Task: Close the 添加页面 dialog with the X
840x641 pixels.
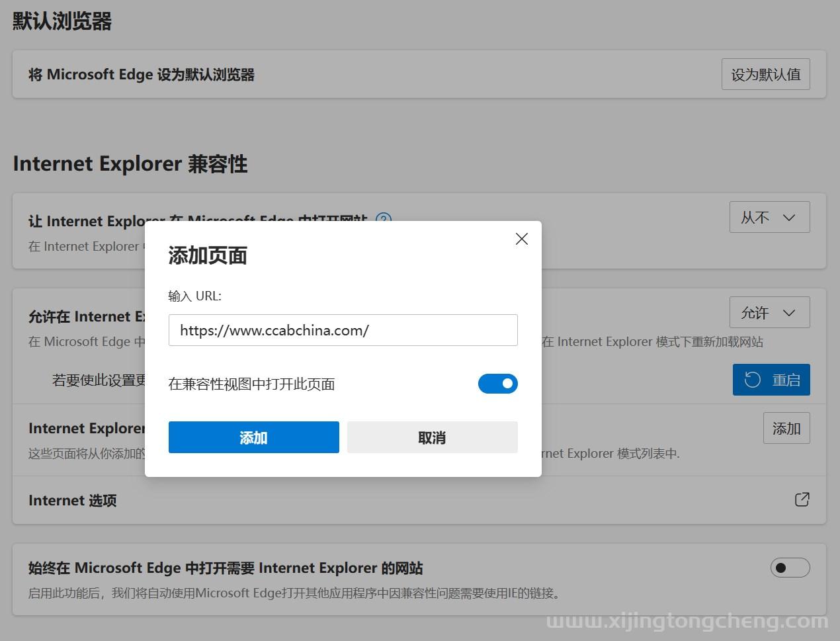Action: tap(521, 239)
